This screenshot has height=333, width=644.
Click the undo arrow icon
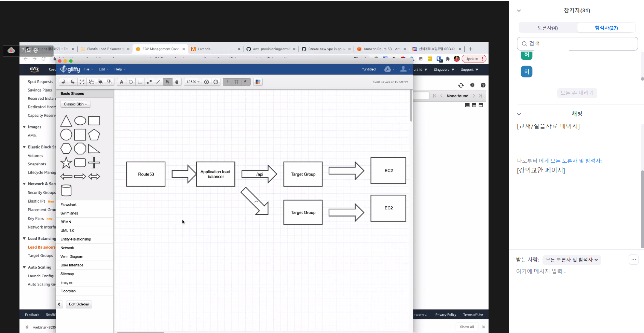click(63, 82)
